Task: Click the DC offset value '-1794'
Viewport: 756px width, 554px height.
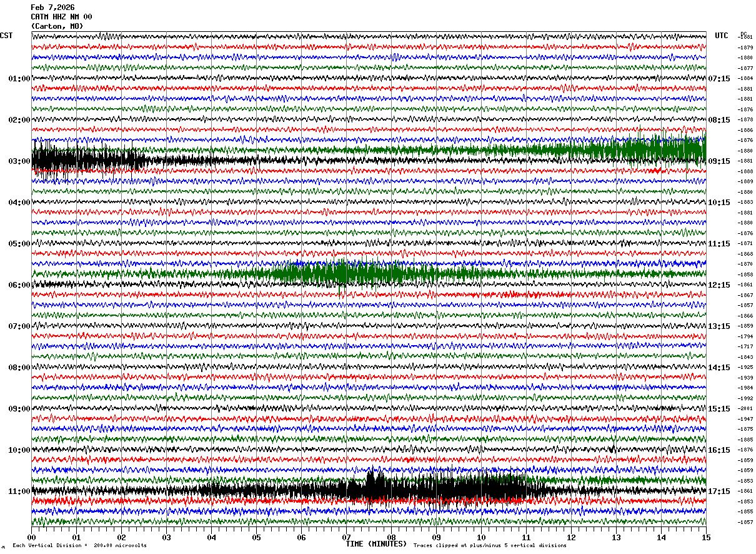Action: click(745, 336)
